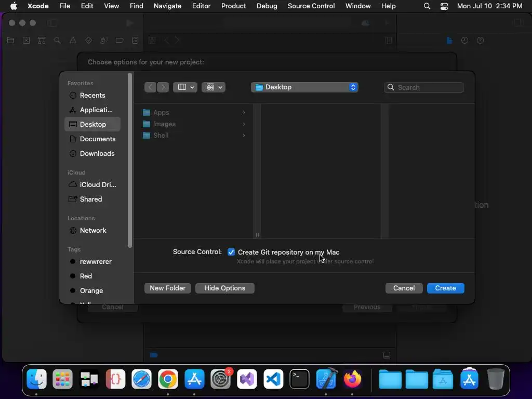The image size is (532, 399).
Task: Open the Apple menu
Action: point(14,6)
